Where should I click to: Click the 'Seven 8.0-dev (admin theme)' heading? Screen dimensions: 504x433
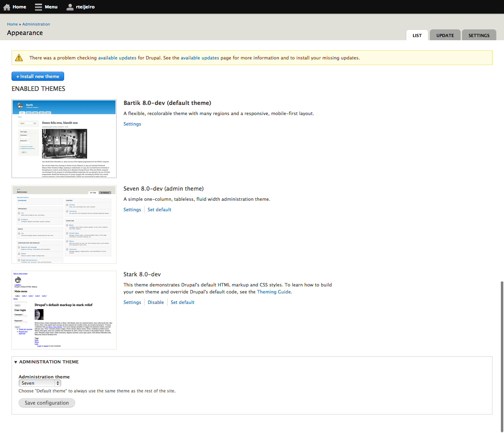[163, 189]
